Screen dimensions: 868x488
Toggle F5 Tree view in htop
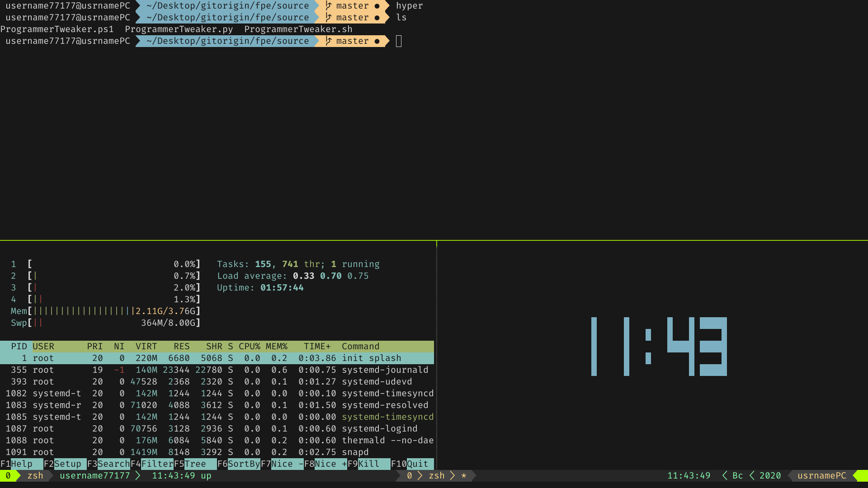195,464
